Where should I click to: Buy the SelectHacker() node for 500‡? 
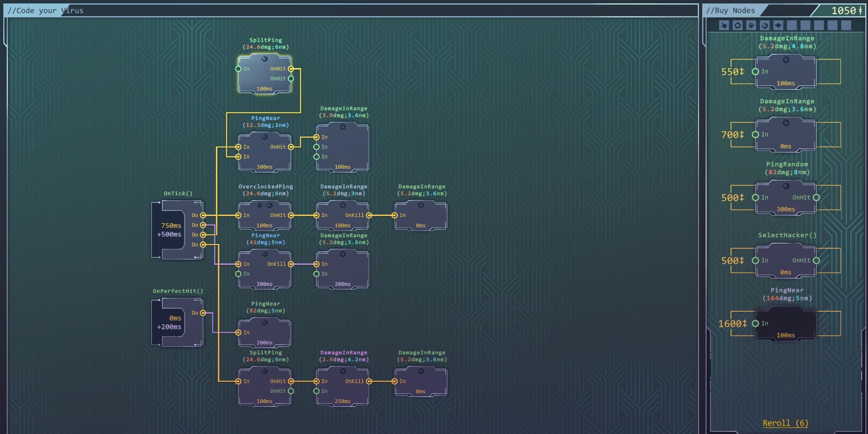coord(786,260)
